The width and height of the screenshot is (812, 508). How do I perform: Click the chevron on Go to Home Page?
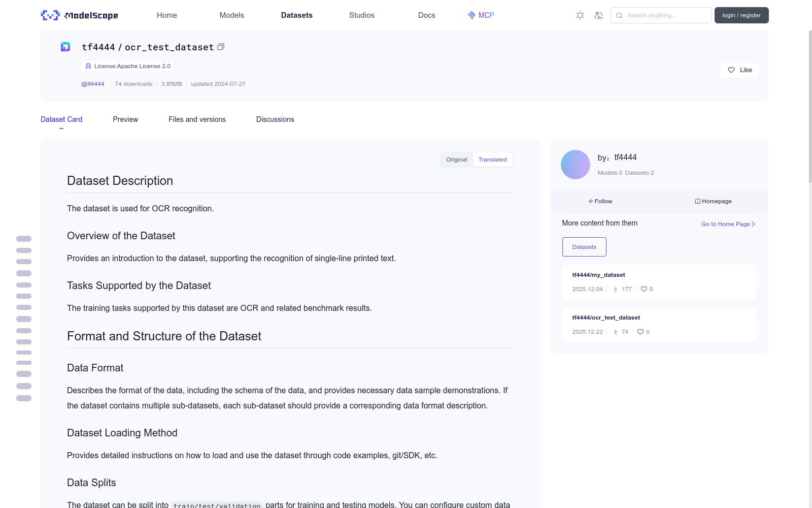point(754,224)
